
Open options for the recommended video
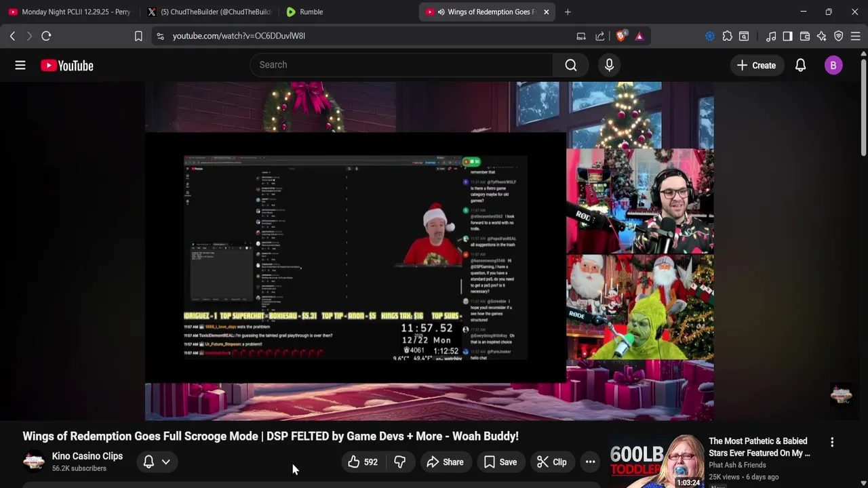[832, 442]
